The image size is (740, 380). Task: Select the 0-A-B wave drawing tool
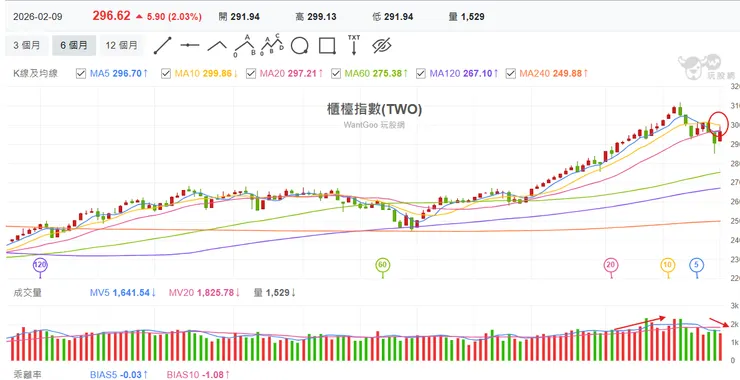tap(244, 45)
